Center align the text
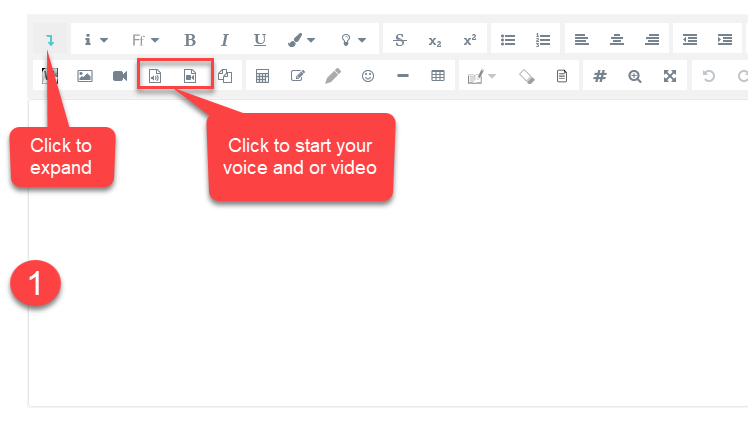Screen dimensions: 748x428 click(617, 40)
